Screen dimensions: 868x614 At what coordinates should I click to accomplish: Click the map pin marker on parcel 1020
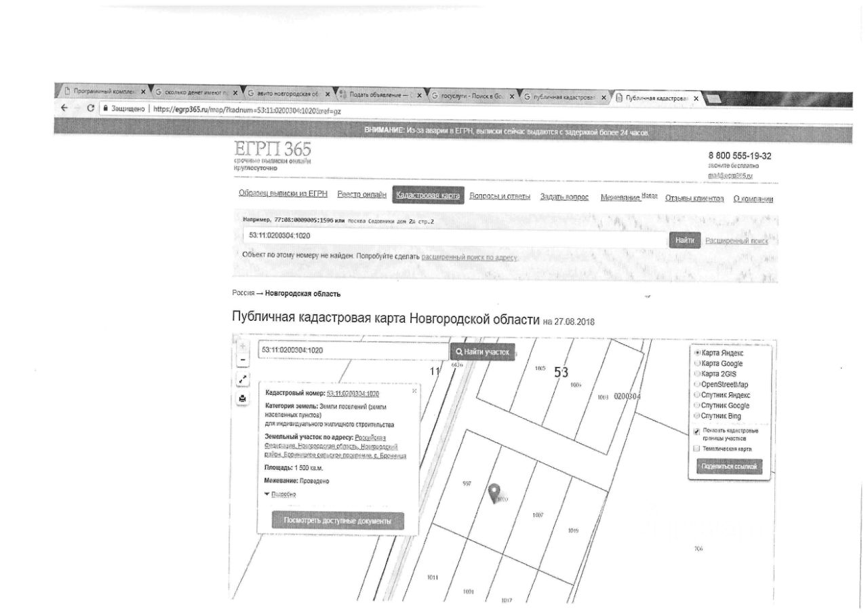click(495, 494)
